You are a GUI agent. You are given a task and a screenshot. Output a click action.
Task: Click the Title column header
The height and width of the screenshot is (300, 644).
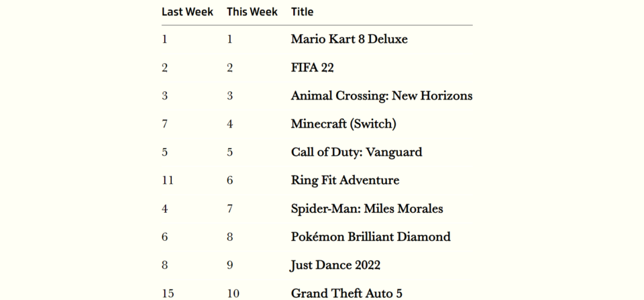(303, 12)
